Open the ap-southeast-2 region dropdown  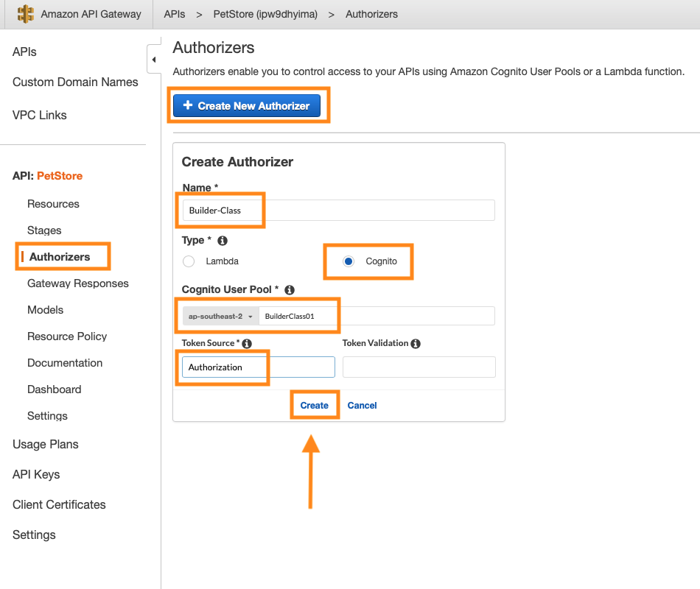[220, 317]
